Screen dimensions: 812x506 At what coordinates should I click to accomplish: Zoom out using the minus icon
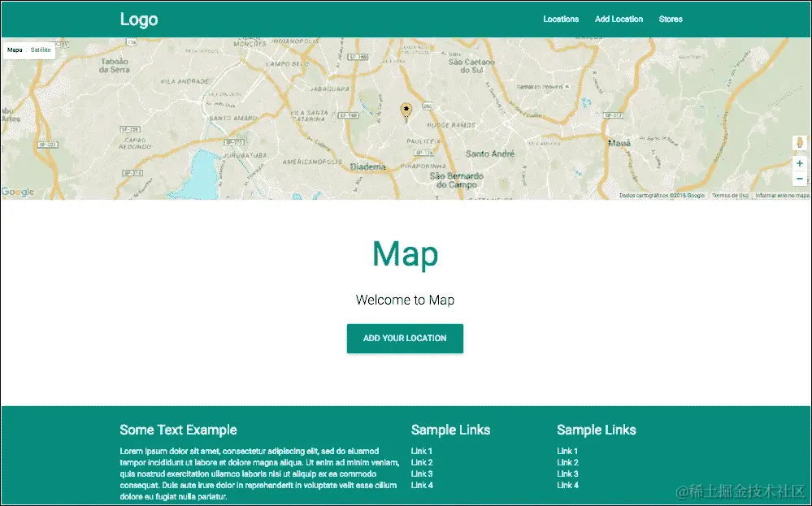pos(799,179)
